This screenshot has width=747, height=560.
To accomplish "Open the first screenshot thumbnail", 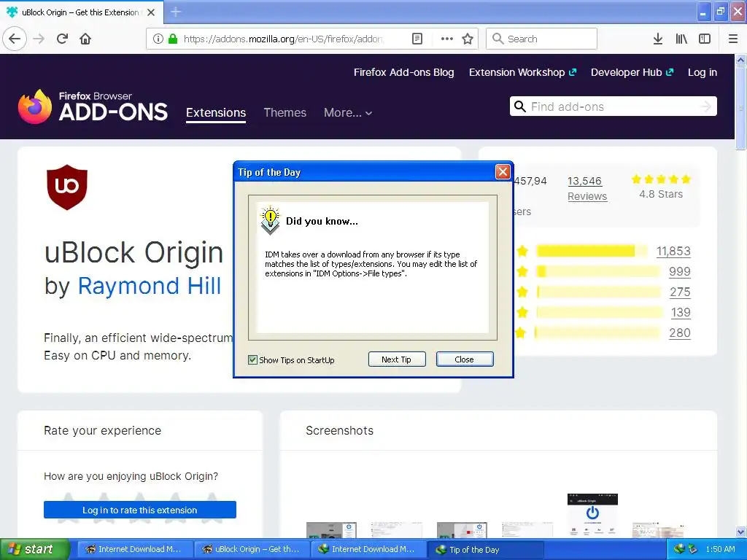I will 331,529.
